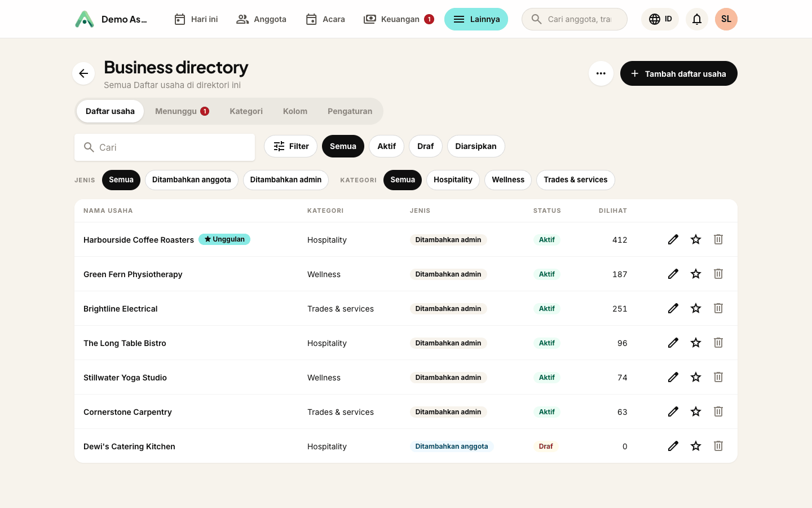Viewport: 812px width, 508px height.
Task: Click in the Cari listing search field
Action: click(x=165, y=147)
